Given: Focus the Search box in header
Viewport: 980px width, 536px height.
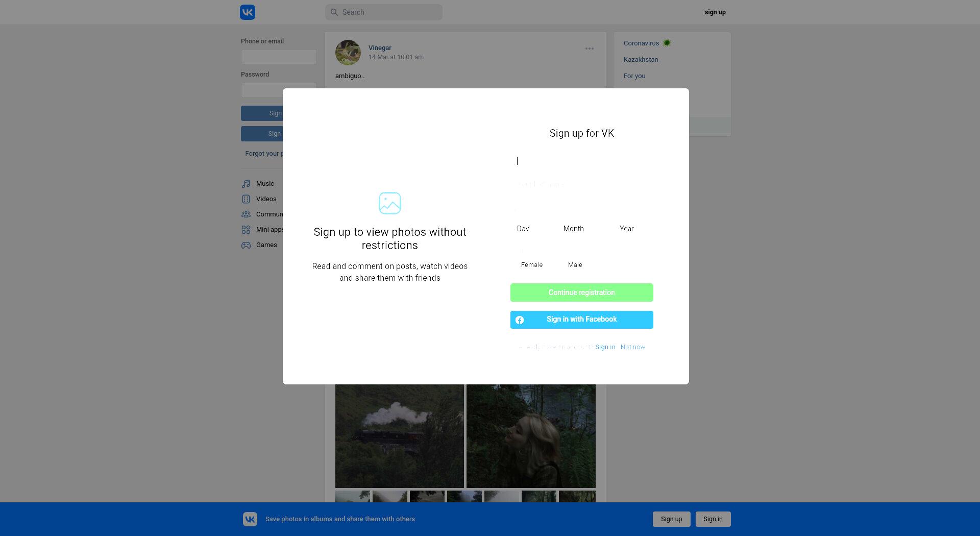Looking at the screenshot, I should 384,12.
